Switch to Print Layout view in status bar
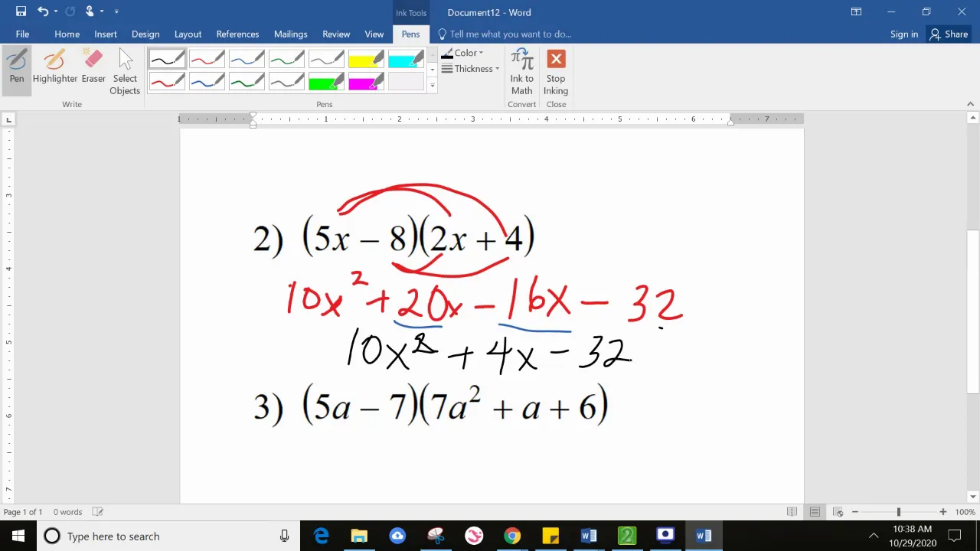The image size is (980, 551). (815, 512)
